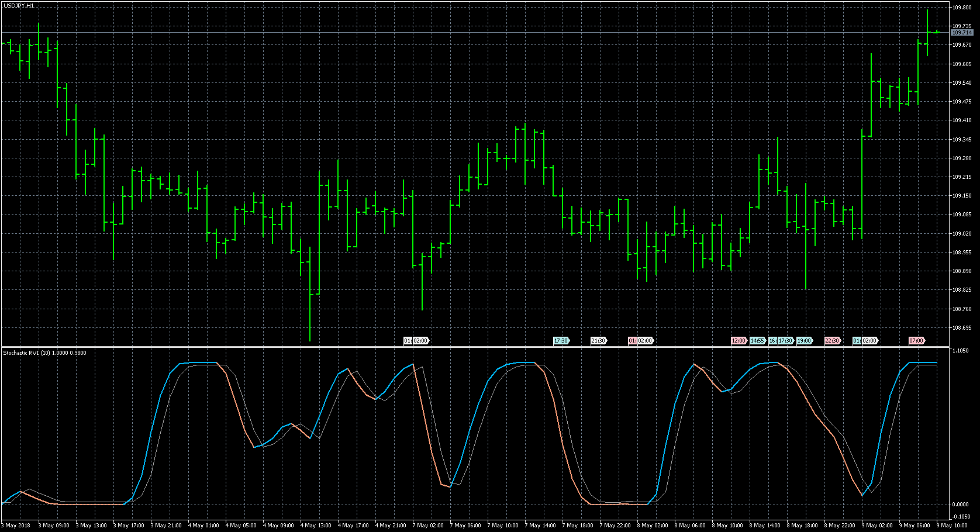Click the 21:30 news event marker
The height and width of the screenshot is (532, 980).
598,340
